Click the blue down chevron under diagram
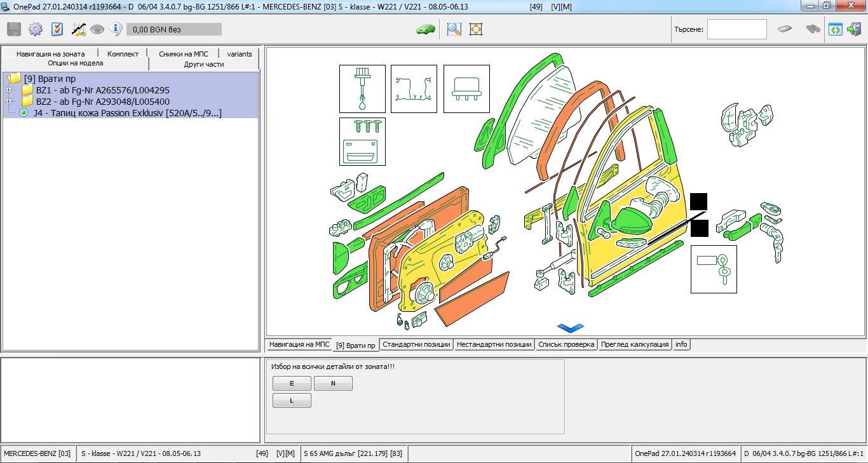The image size is (868, 463). [570, 328]
